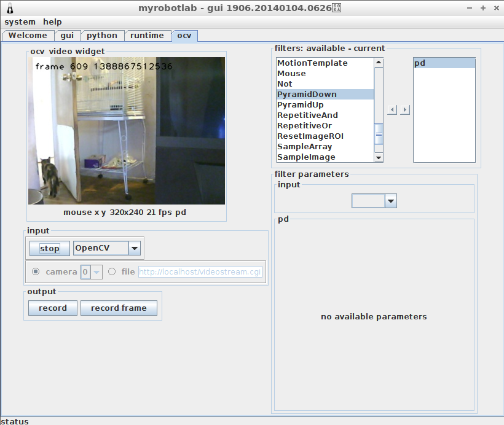Open the OpenCV input source dropdown

point(134,248)
